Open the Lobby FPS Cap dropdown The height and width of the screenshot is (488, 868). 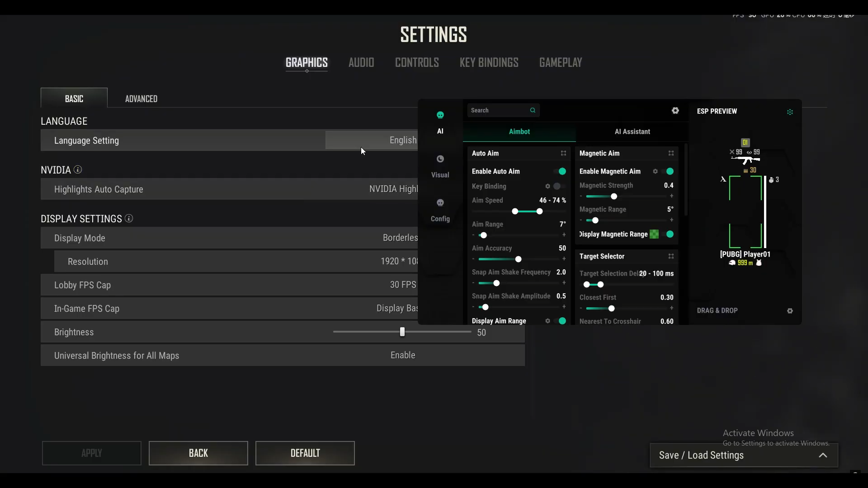(402, 285)
